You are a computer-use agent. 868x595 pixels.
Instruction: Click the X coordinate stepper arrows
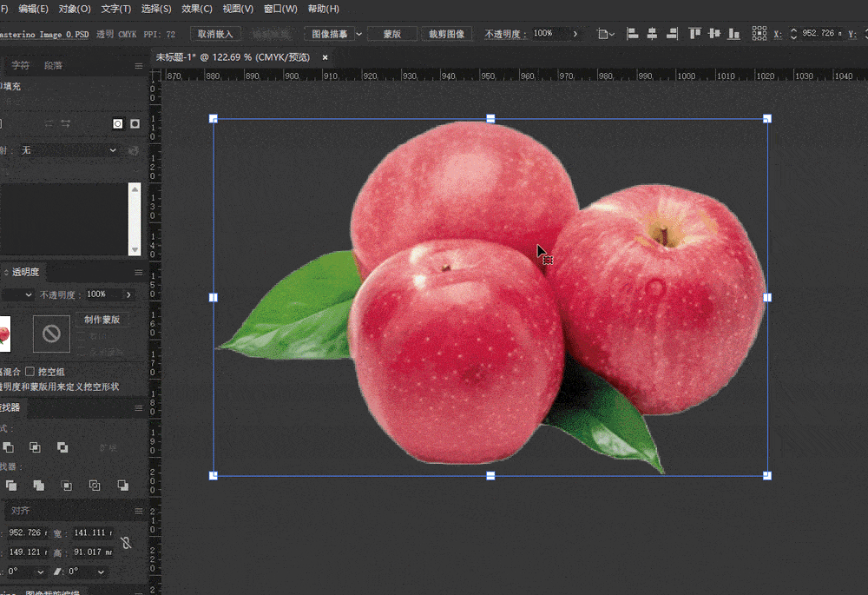[x=793, y=34]
